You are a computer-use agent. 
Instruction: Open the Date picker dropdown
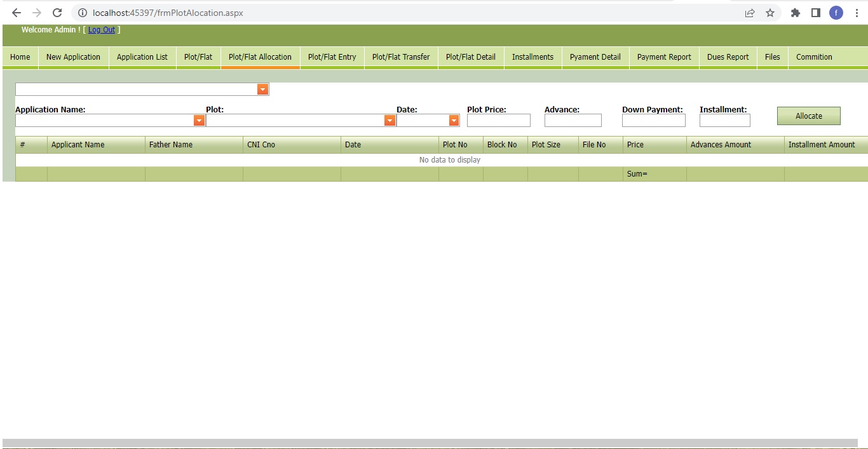454,121
